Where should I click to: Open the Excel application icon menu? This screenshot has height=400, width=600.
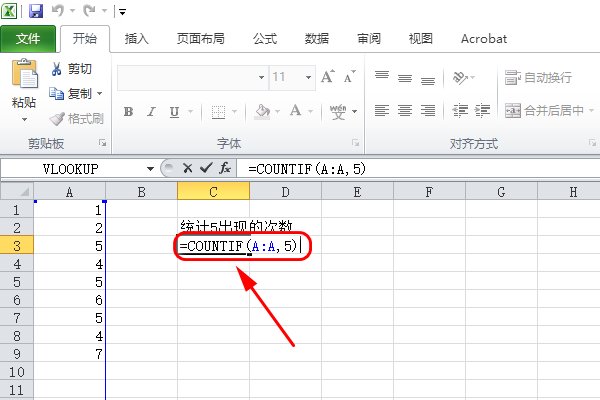9,11
